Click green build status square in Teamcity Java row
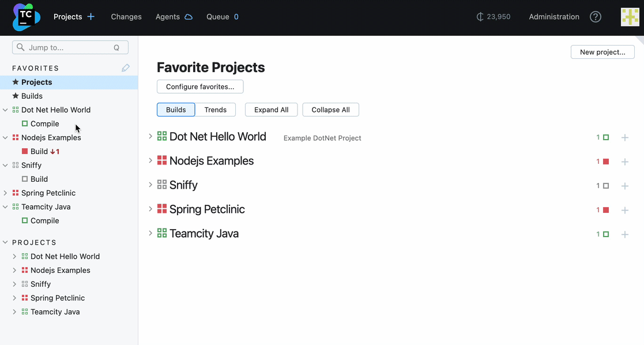The height and width of the screenshot is (345, 644). click(606, 234)
